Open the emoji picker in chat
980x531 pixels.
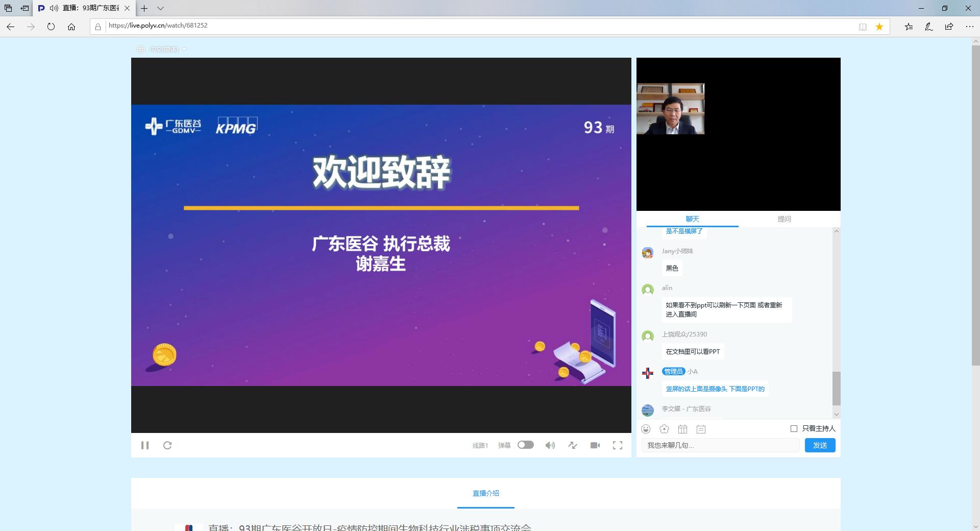tap(646, 429)
